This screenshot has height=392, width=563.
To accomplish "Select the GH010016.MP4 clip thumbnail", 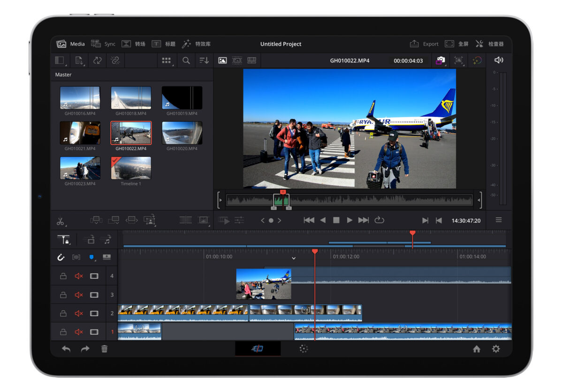I will point(80,98).
